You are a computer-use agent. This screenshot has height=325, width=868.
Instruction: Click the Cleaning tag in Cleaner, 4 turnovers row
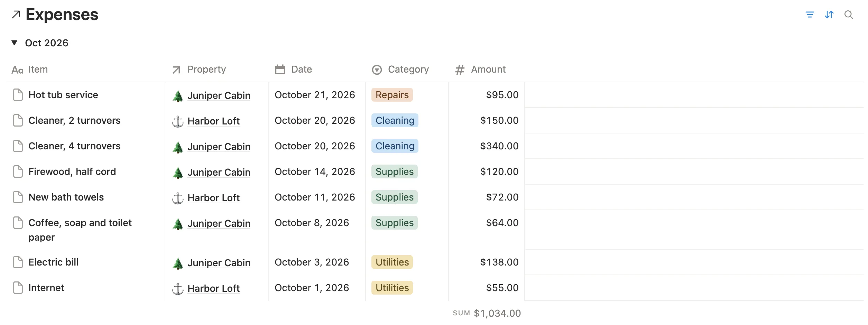[395, 146]
